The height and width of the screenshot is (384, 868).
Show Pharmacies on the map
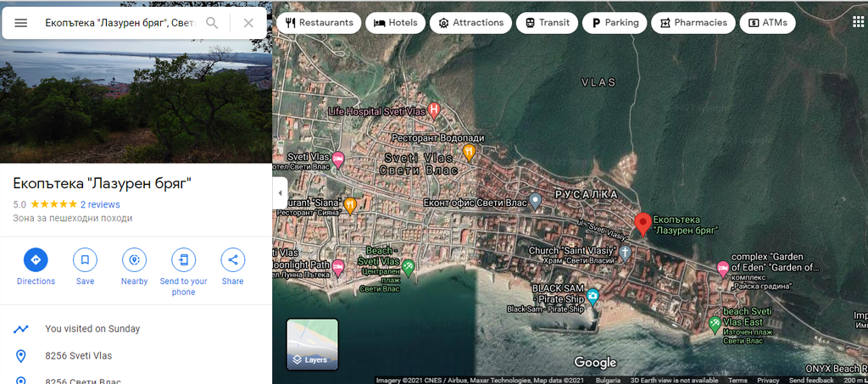tap(693, 23)
